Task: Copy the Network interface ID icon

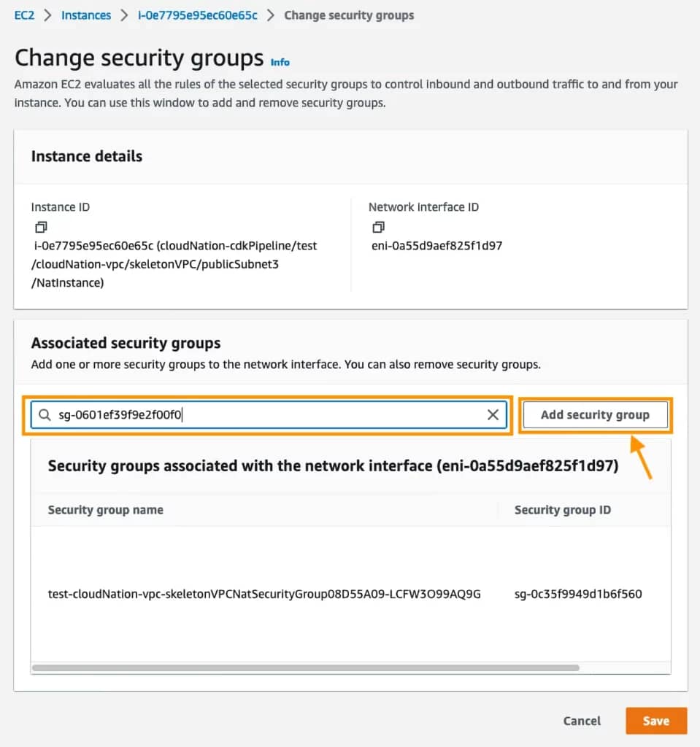Action: (x=378, y=228)
